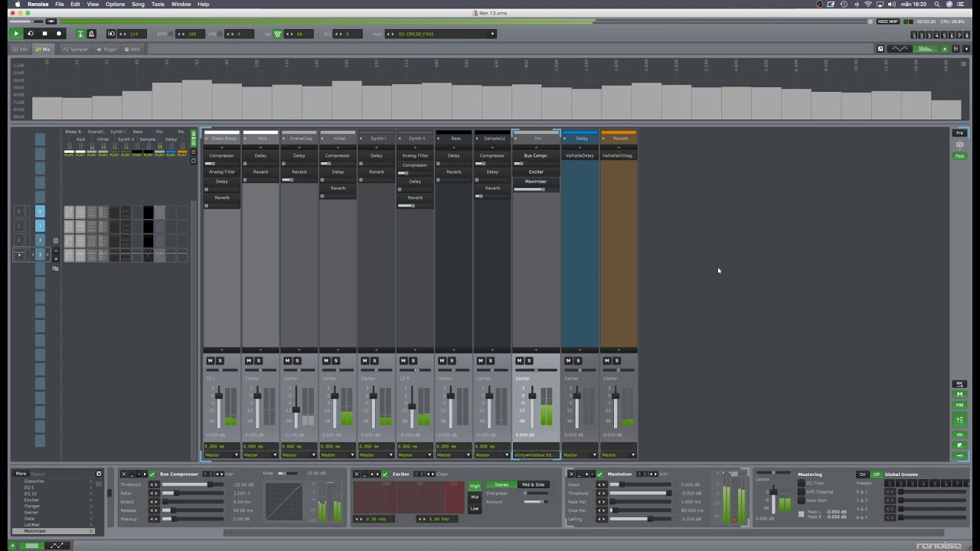Select the Maximizer device in the list

(x=54, y=531)
